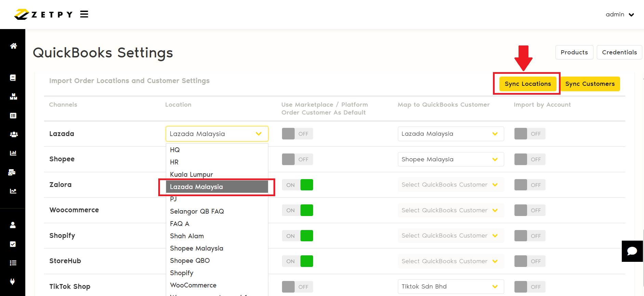644x296 pixels.
Task: Click the Sync Customers button
Action: click(x=590, y=84)
